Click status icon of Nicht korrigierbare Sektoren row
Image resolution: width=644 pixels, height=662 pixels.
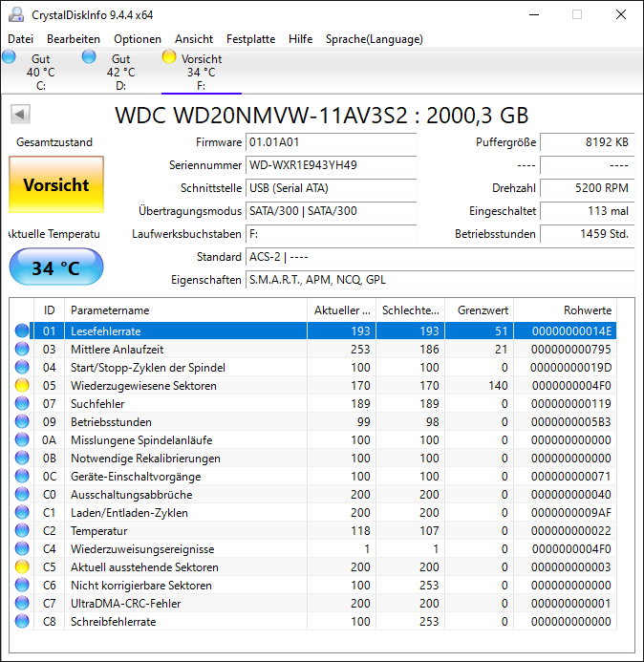click(x=22, y=585)
